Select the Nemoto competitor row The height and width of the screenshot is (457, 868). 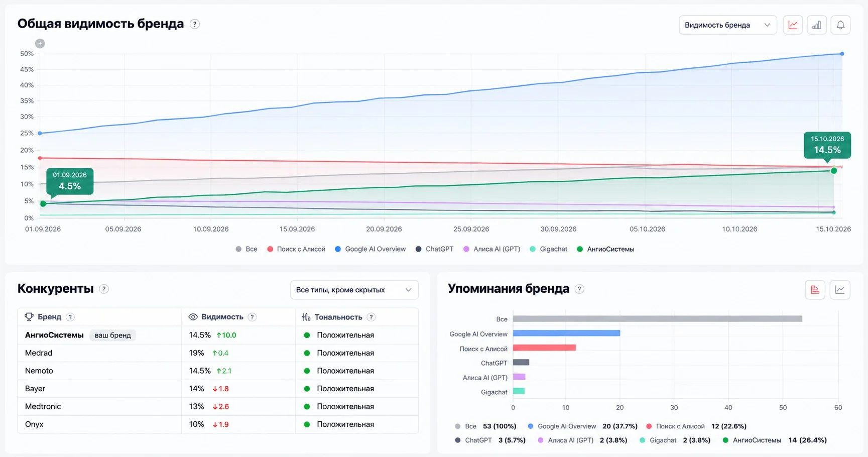[x=218, y=371]
